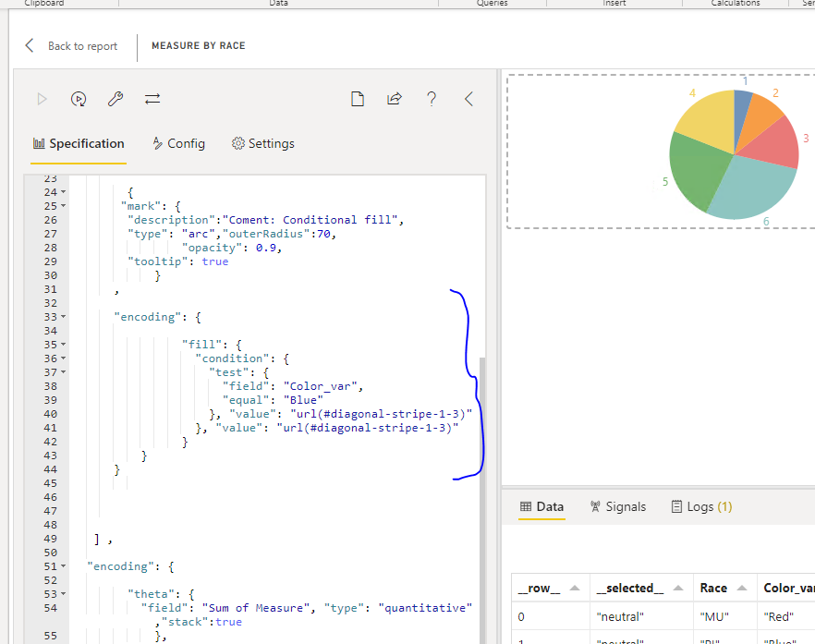Screen dimensions: 815x644
Task: Open the edit field mapping arrows icon
Action: coord(152,99)
